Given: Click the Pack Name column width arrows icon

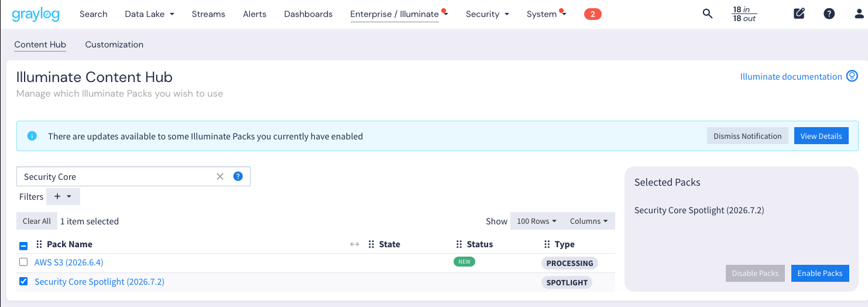Looking at the screenshot, I should pyautogui.click(x=354, y=244).
